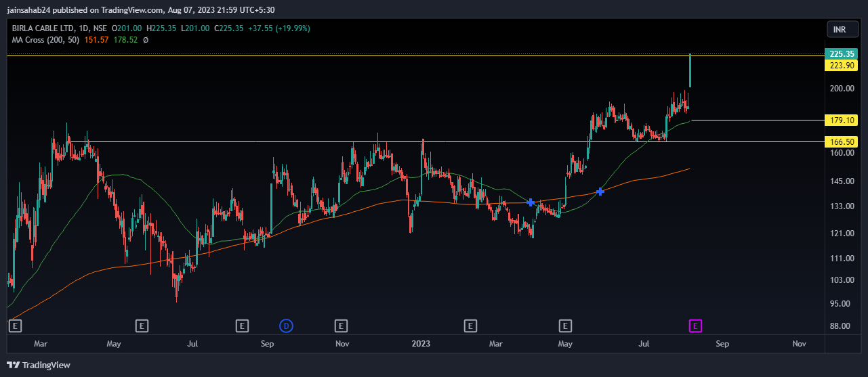The height and width of the screenshot is (377, 868).
Task: Open the purple earnings E marker
Action: pyautogui.click(x=695, y=326)
